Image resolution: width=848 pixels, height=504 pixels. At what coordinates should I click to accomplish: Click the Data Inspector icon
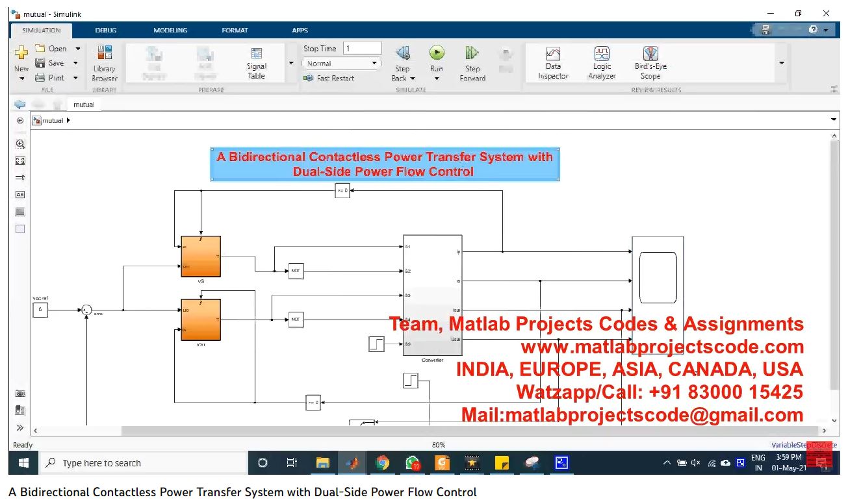(x=553, y=63)
